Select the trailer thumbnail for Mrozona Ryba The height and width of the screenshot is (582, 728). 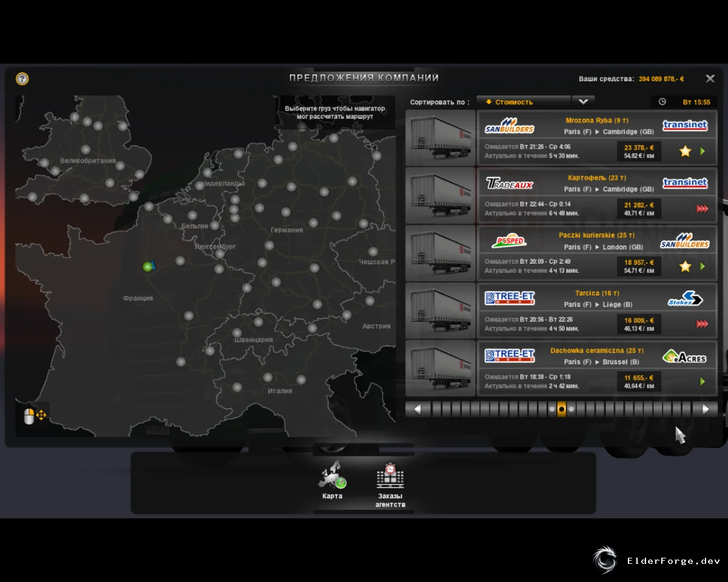point(440,138)
